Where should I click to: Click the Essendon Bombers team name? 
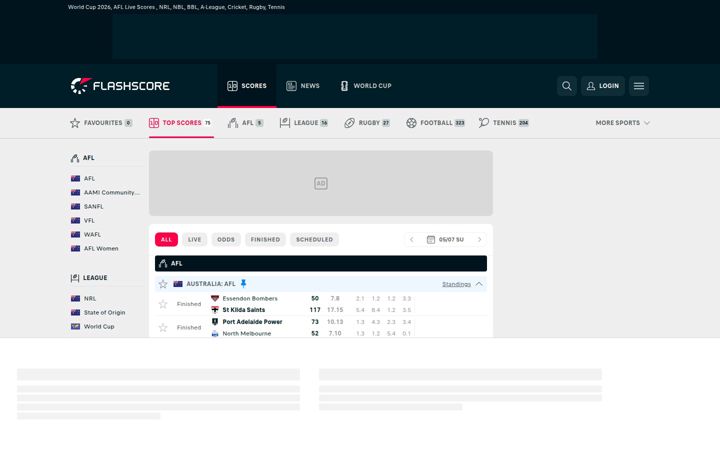point(250,298)
